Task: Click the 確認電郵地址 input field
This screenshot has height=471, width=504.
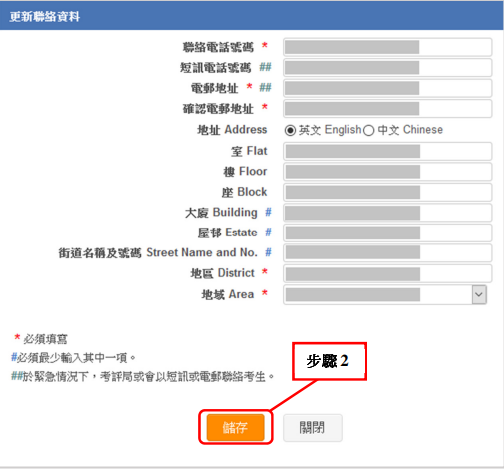Action: coord(388,109)
